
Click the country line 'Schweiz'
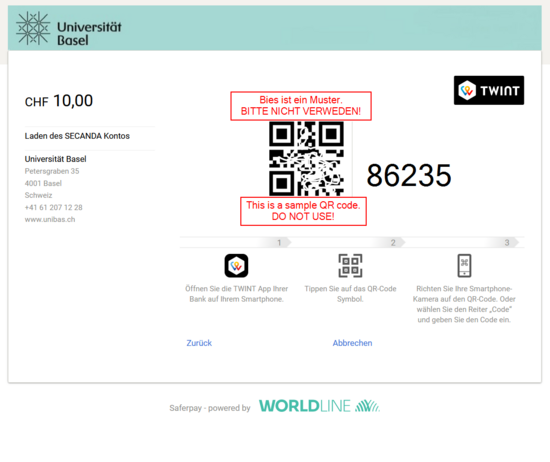pyautogui.click(x=38, y=195)
